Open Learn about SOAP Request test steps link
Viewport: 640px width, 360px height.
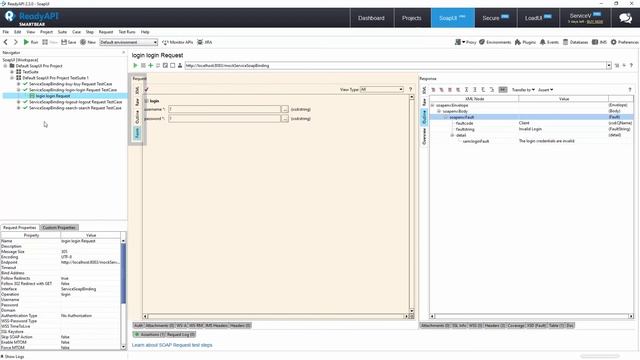pos(172,345)
